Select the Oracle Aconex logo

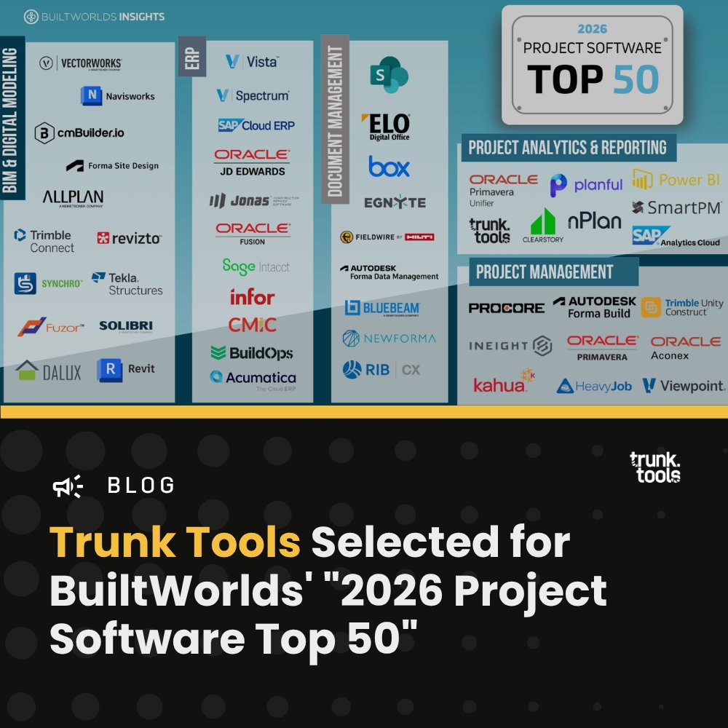(685, 348)
